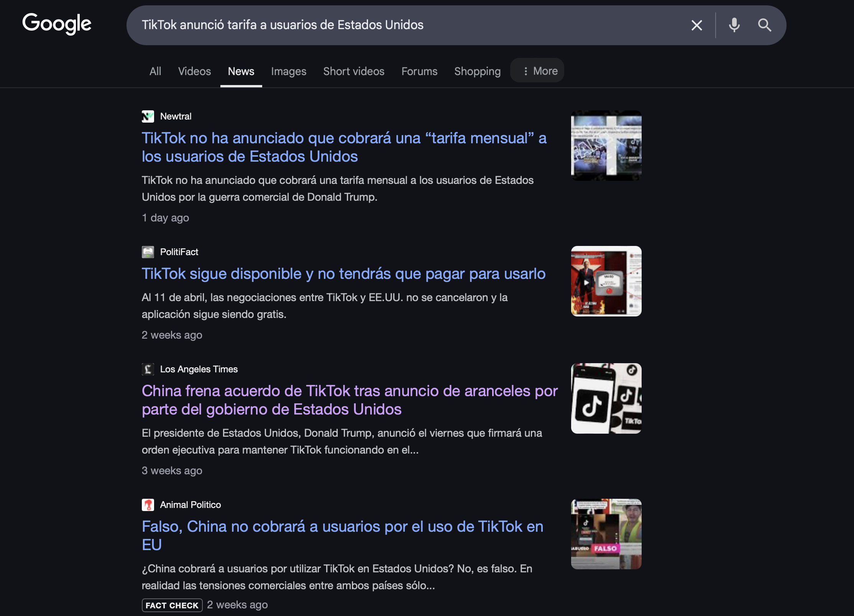The height and width of the screenshot is (616, 854).
Task: Click the Google logo
Action: click(x=57, y=24)
